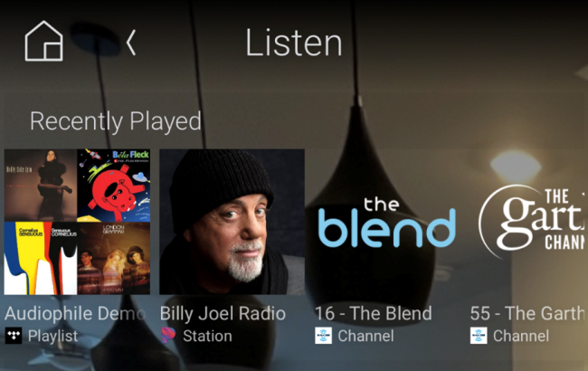The width and height of the screenshot is (588, 371).
Task: Click the Audiophile Demo title text
Action: (x=75, y=314)
